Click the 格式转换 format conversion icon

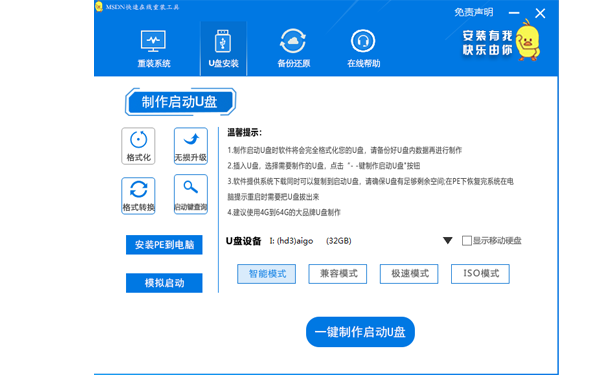(x=138, y=196)
